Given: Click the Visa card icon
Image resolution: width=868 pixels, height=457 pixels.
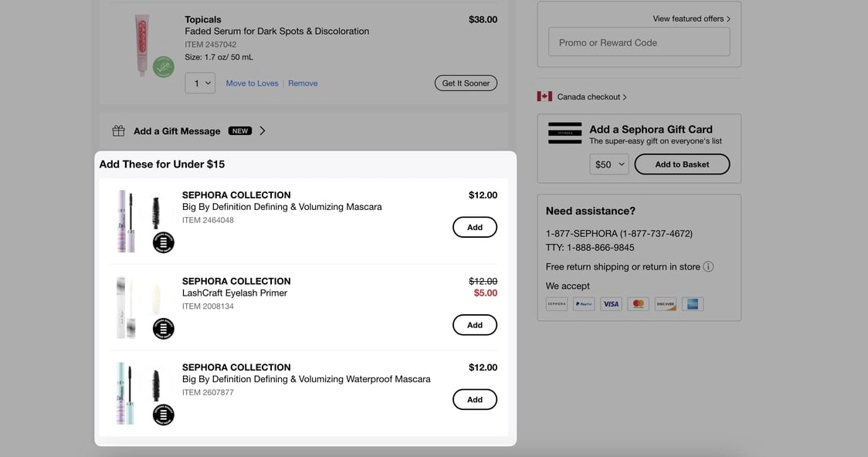Looking at the screenshot, I should (611, 304).
